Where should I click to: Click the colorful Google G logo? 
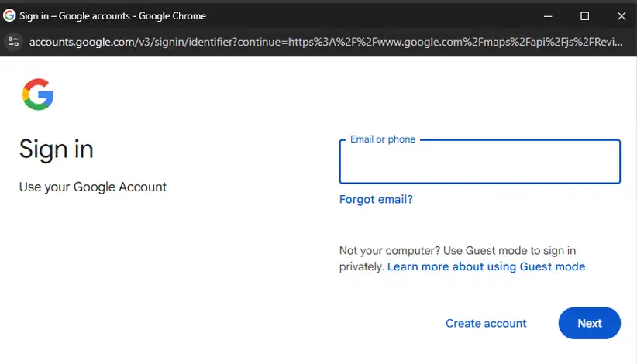tap(38, 94)
